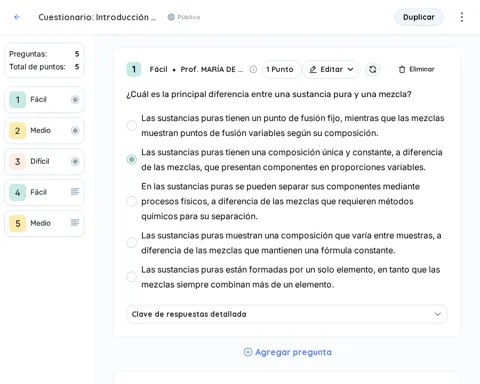Click multiple-choice icon on sidebar question 1
The width and height of the screenshot is (480, 384).
pyautogui.click(x=75, y=99)
